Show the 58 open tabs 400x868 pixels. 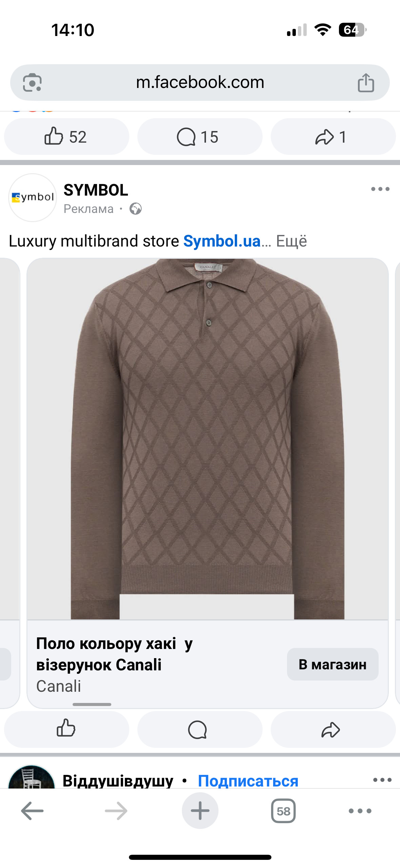(x=283, y=811)
